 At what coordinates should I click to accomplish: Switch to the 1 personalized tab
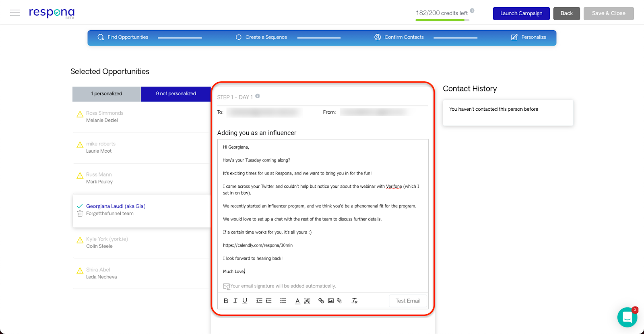tap(107, 93)
